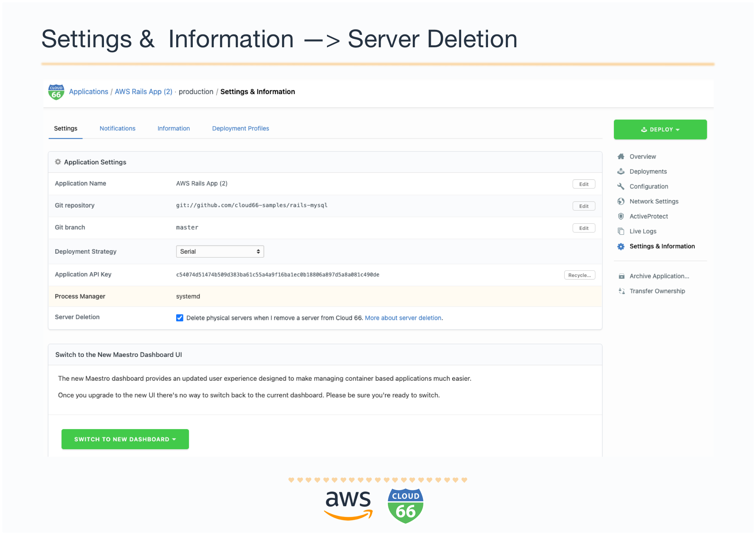The image size is (756, 535).
Task: Open Configuration settings
Action: pyautogui.click(x=649, y=186)
